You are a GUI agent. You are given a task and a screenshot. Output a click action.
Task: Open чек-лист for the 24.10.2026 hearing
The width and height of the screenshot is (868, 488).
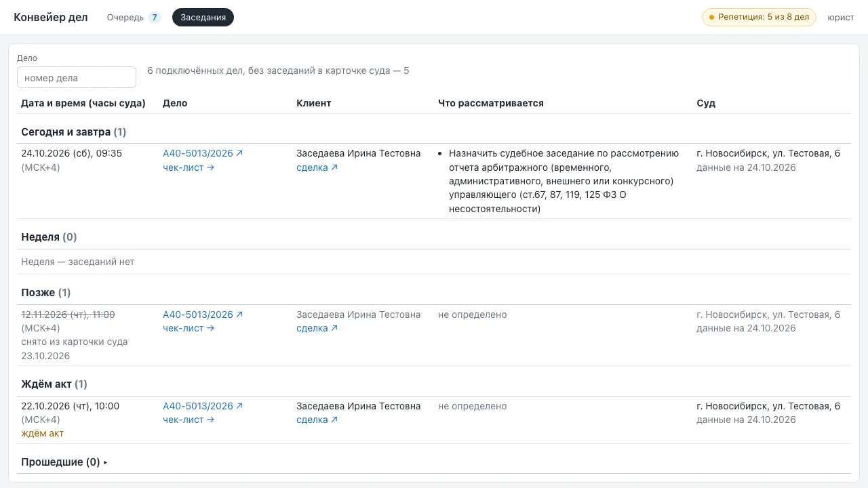point(189,167)
